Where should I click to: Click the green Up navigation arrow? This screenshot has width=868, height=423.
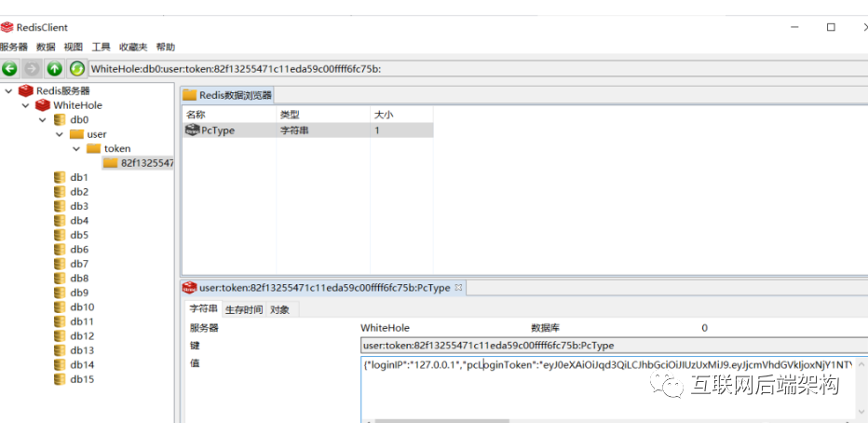click(x=54, y=69)
